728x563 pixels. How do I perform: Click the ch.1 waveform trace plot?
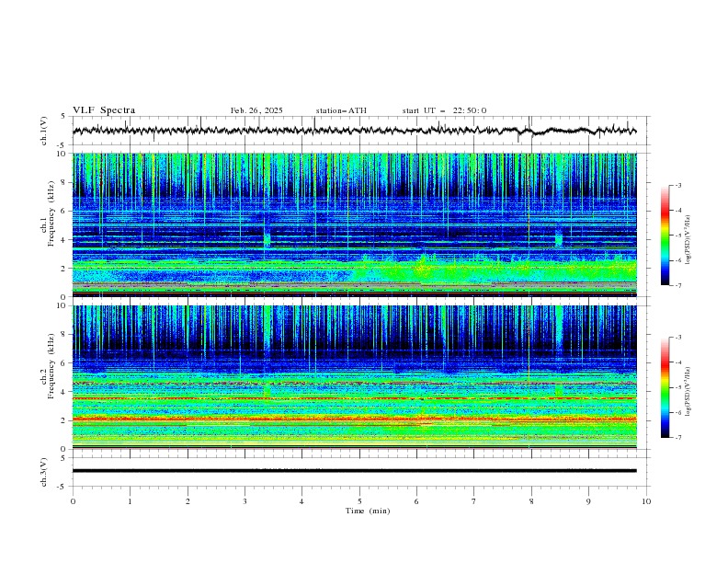[x=354, y=131]
